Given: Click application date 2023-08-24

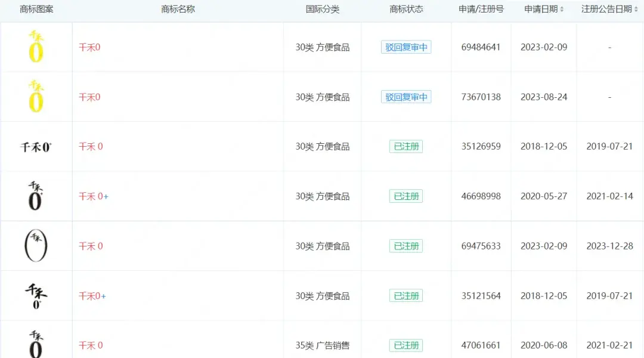Looking at the screenshot, I should [x=544, y=97].
